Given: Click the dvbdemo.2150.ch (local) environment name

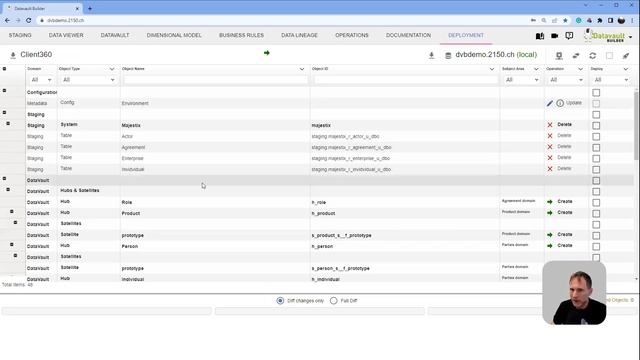Looking at the screenshot, I should (x=496, y=55).
